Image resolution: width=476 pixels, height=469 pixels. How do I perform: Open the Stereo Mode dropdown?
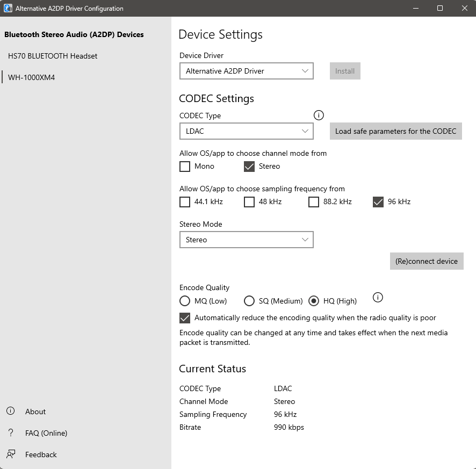(x=246, y=240)
